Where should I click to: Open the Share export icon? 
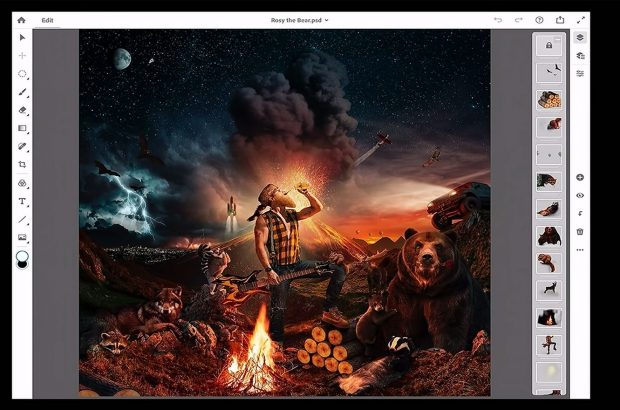tap(560, 20)
